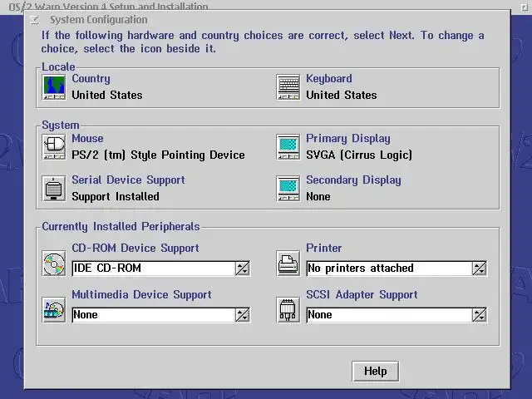532x399 pixels.
Task: Click the SCSI Adapter Support connector icon
Action: click(x=288, y=310)
